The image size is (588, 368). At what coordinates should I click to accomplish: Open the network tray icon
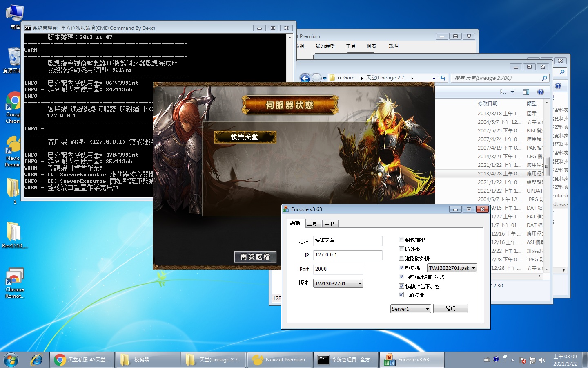click(532, 360)
